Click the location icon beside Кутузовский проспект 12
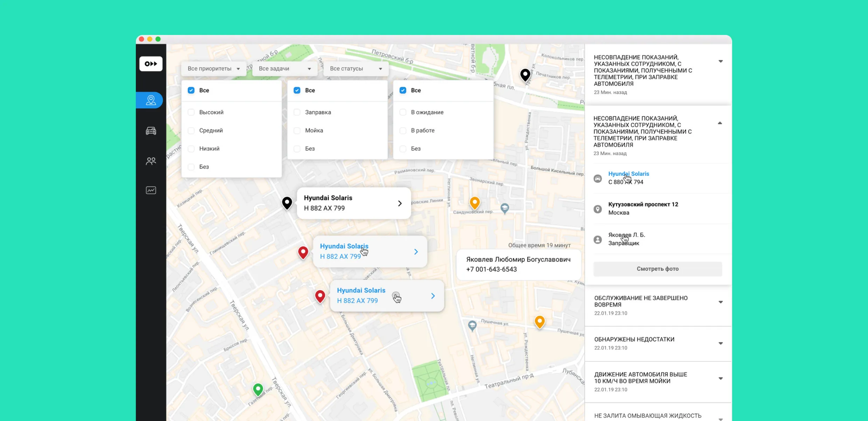The width and height of the screenshot is (868, 421). click(598, 209)
